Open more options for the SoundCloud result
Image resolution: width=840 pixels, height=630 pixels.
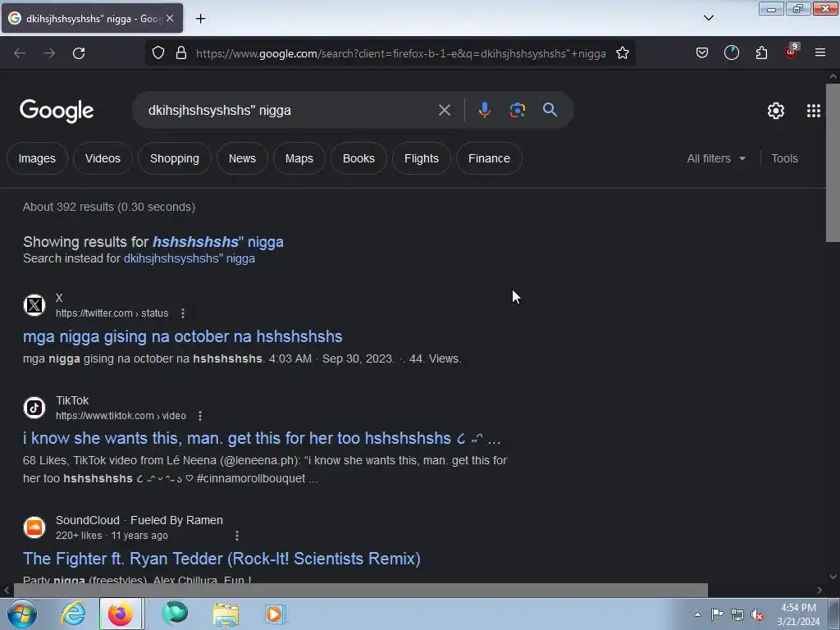click(x=237, y=535)
